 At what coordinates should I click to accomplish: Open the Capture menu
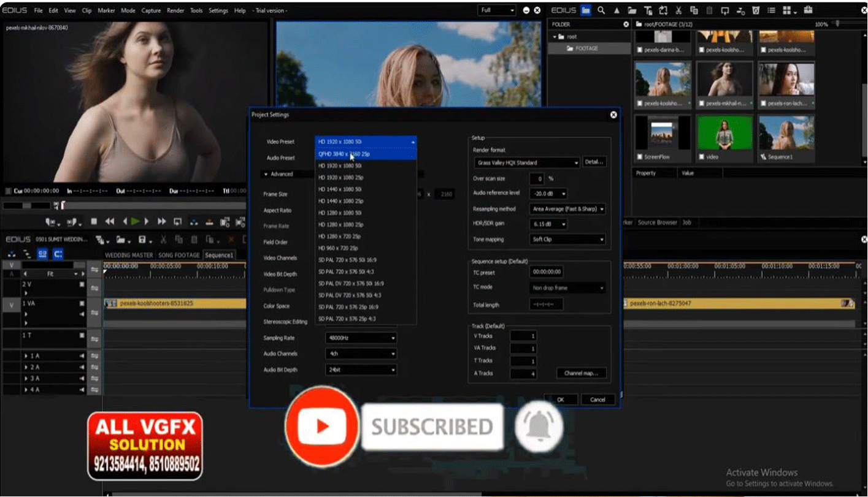click(x=151, y=10)
